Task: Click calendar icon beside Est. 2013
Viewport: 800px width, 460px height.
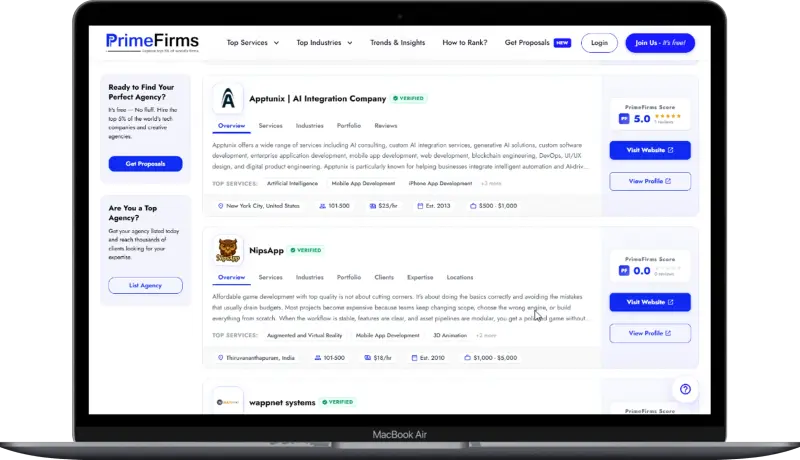Action: pos(420,206)
